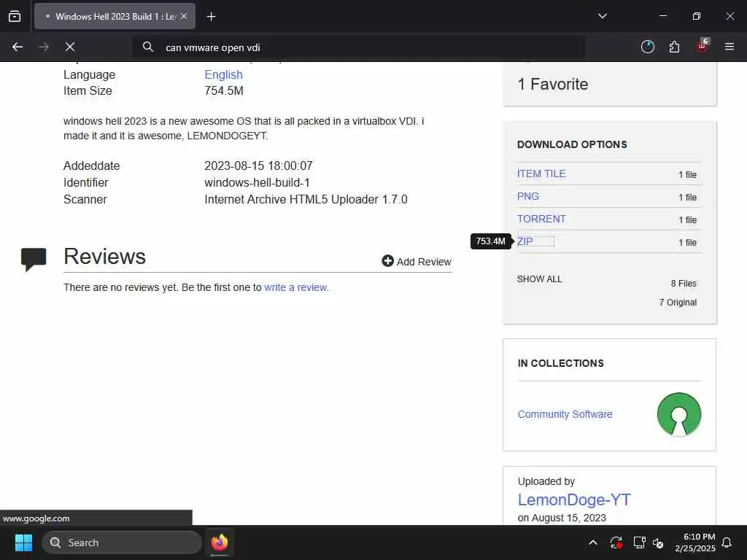Image resolution: width=747 pixels, height=560 pixels.
Task: Open uploader LemonDoge-YT profile
Action: [x=574, y=499]
